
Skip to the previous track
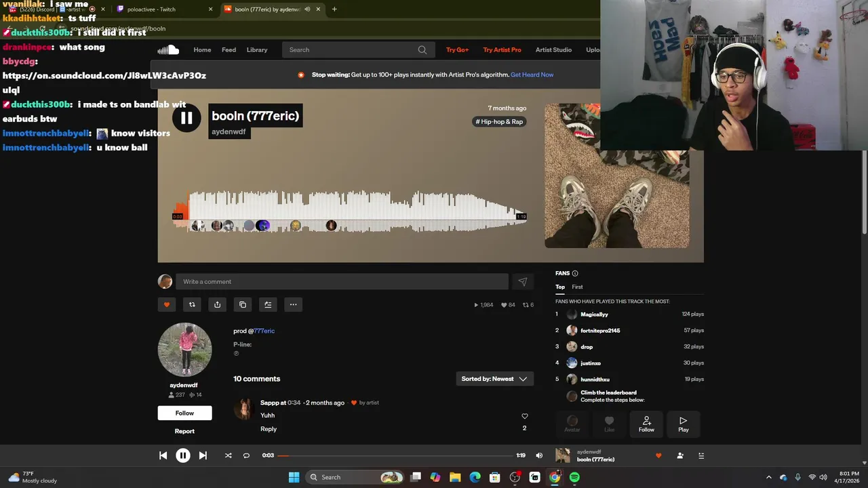(163, 455)
